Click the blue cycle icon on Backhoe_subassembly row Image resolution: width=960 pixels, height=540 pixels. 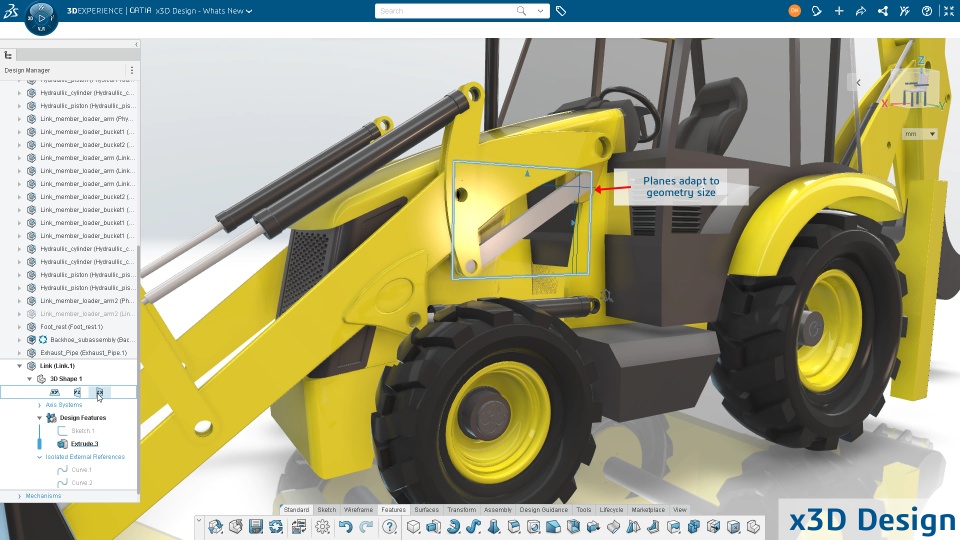(x=43, y=340)
